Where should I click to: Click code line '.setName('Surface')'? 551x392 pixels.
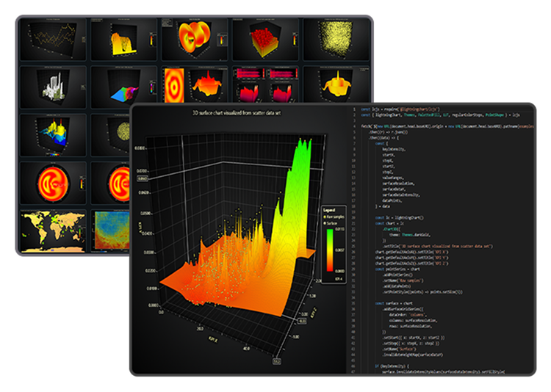399,349
